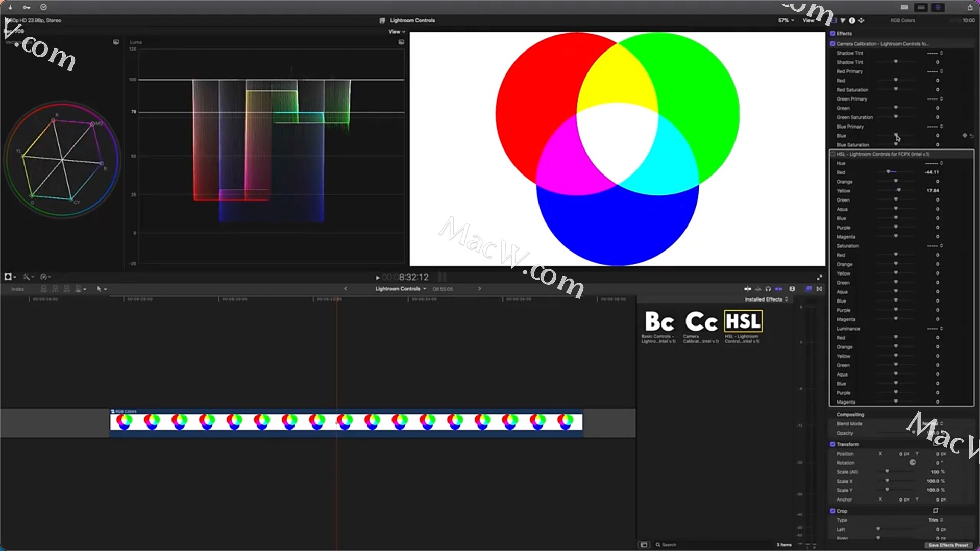The width and height of the screenshot is (980, 551).
Task: Toggle the snapping icon in timeline toolbar
Action: [778, 289]
